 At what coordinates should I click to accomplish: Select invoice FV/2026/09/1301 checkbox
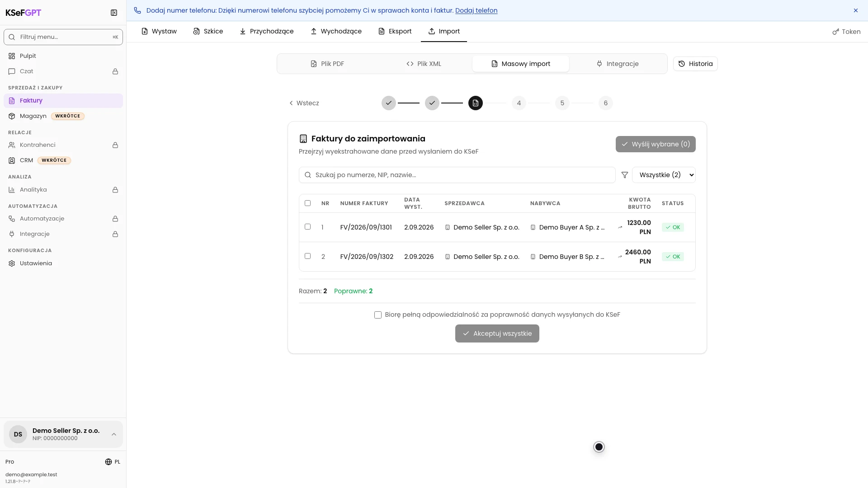308,227
